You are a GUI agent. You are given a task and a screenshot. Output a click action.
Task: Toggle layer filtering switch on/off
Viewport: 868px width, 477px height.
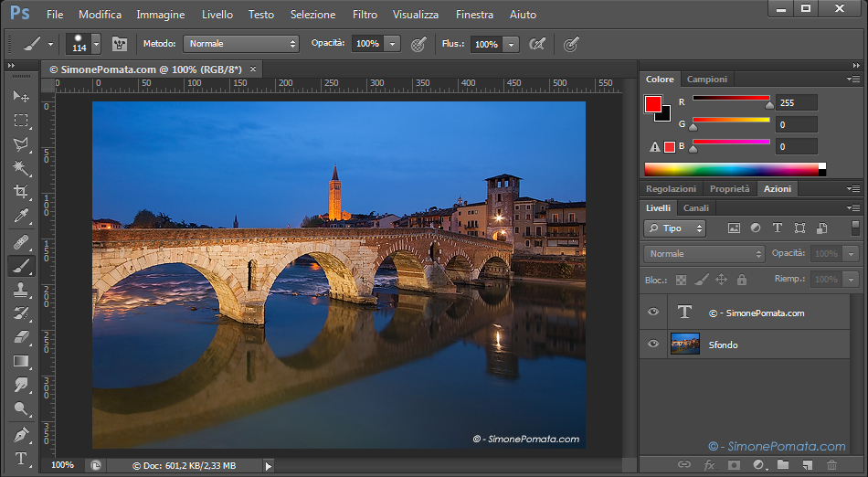coord(855,228)
